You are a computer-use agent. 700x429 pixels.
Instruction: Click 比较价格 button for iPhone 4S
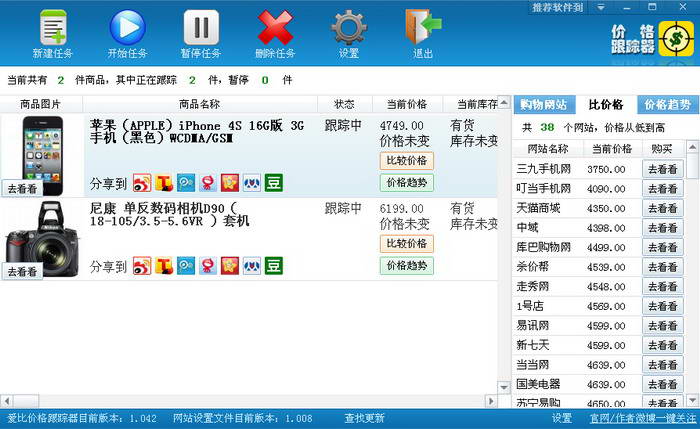[407, 161]
